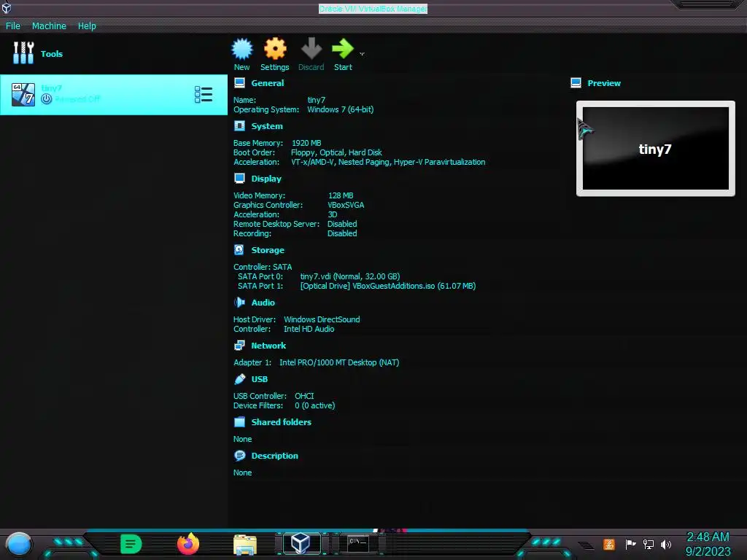The height and width of the screenshot is (560, 747).
Task: Click the tiny7 Windows 7 OS icon
Action: [23, 94]
